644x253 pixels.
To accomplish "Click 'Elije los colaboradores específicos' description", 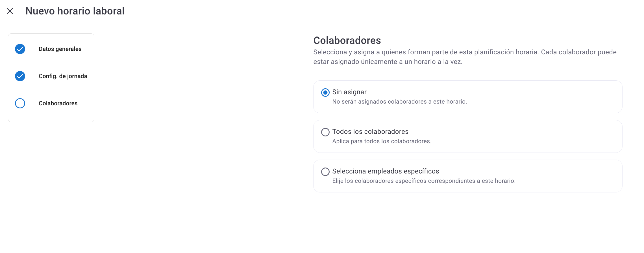I will [x=424, y=181].
